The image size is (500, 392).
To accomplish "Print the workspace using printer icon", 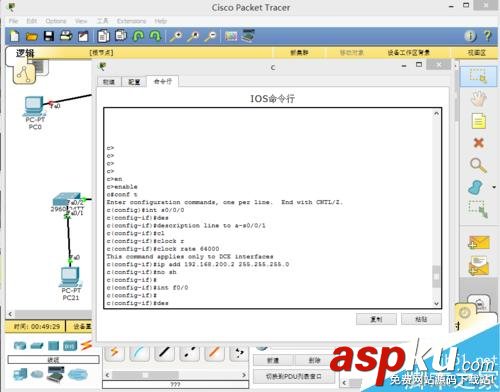I will point(66,36).
